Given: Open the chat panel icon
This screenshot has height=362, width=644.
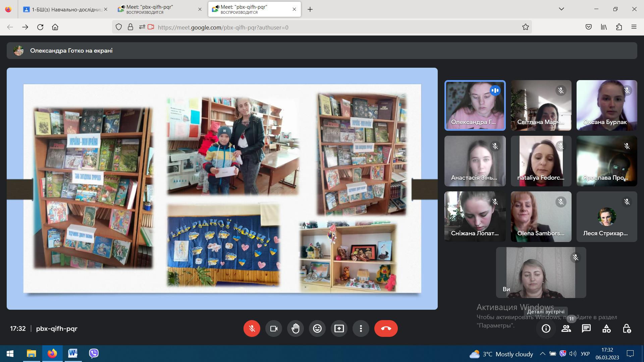Looking at the screenshot, I should (x=586, y=328).
